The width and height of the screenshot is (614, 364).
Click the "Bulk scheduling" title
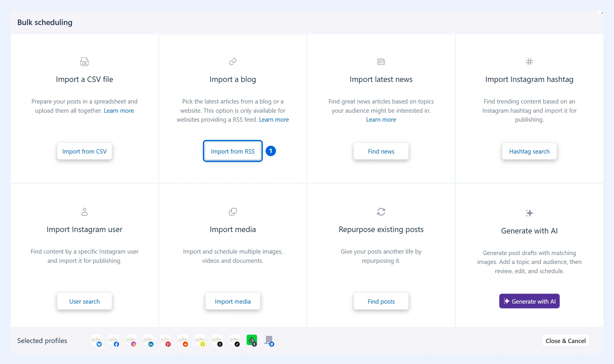coord(45,22)
